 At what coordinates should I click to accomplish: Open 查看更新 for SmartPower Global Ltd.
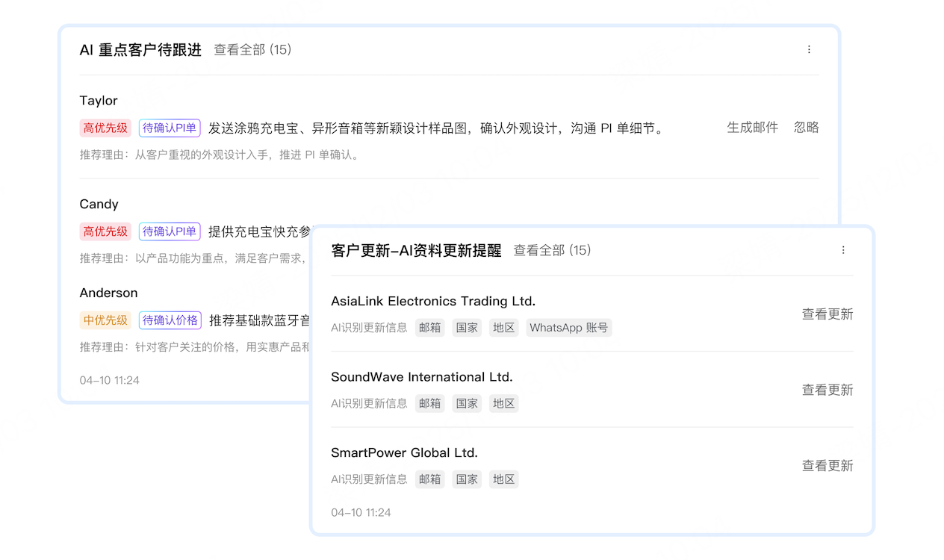tap(827, 466)
